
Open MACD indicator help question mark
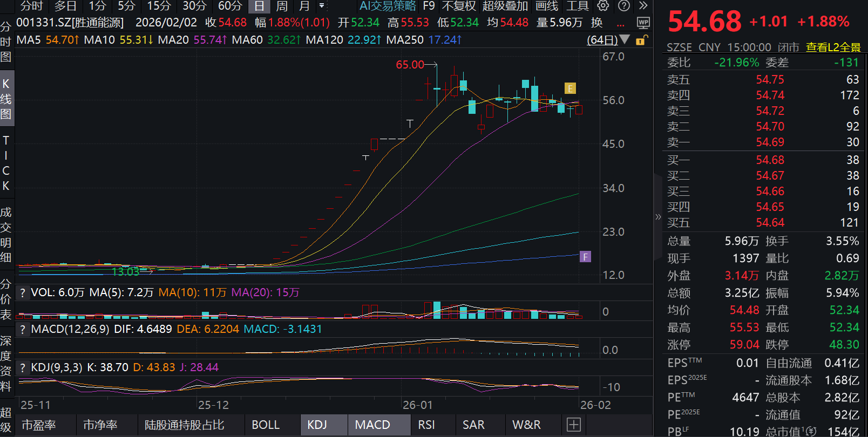point(22,330)
